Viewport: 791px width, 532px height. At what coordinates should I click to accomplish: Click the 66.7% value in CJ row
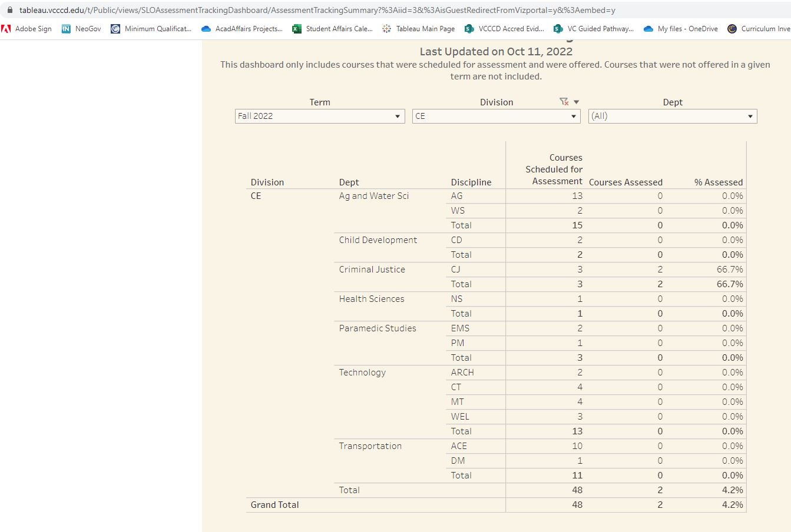(730, 270)
